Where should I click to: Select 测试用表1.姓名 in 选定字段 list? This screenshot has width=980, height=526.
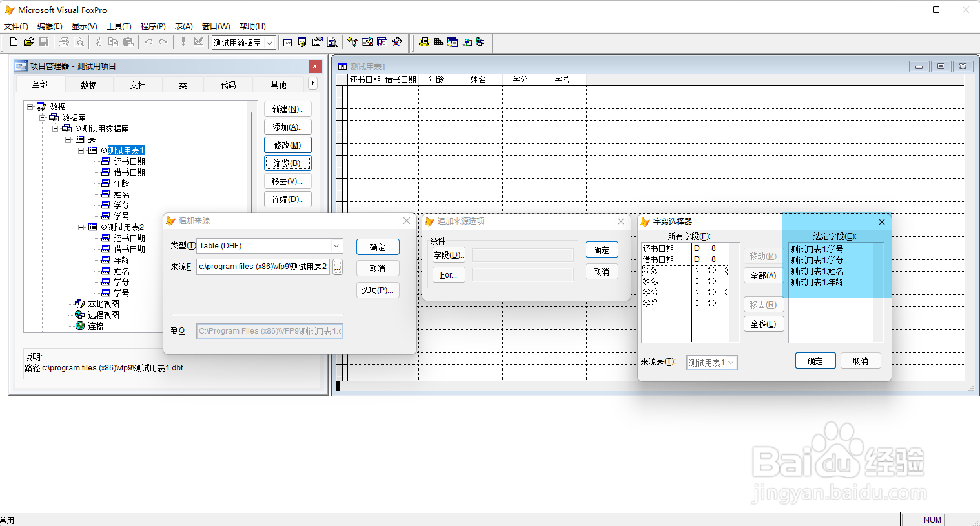[817, 271]
